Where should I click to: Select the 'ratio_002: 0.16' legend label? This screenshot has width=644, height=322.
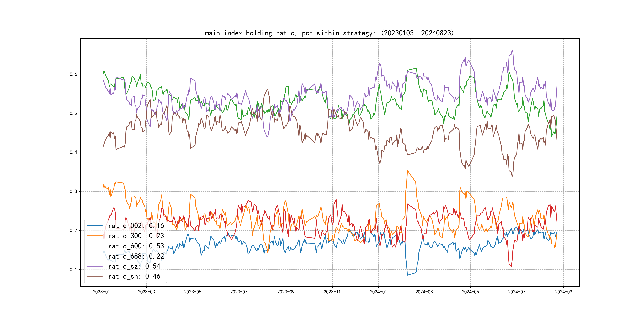pyautogui.click(x=136, y=226)
